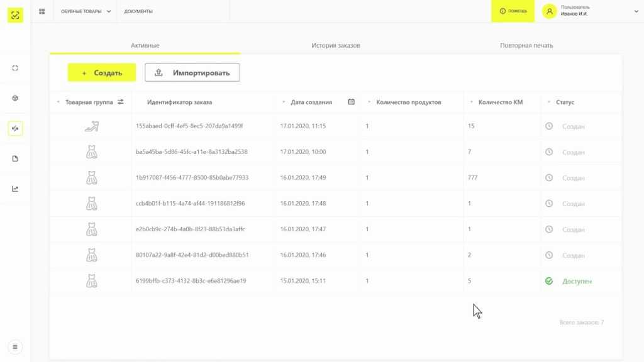
Task: Switch to История заказов tab
Action: coord(335,46)
